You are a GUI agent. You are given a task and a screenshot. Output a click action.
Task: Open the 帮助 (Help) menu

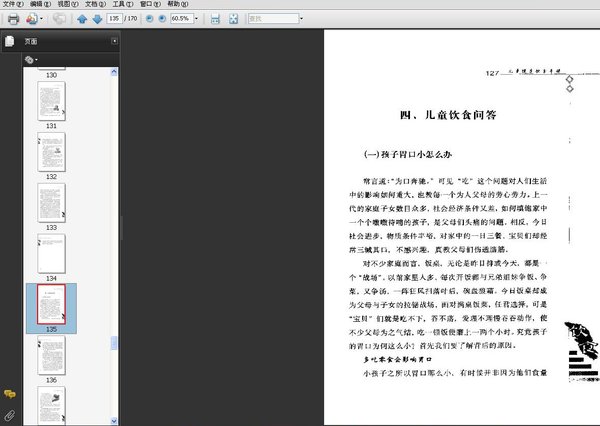coord(178,4)
